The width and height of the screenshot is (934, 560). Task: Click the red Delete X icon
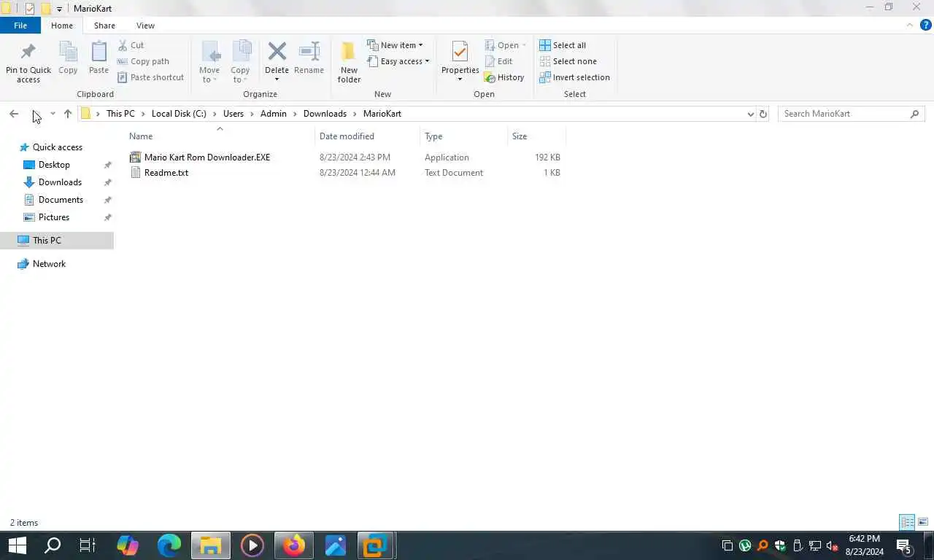click(x=277, y=51)
